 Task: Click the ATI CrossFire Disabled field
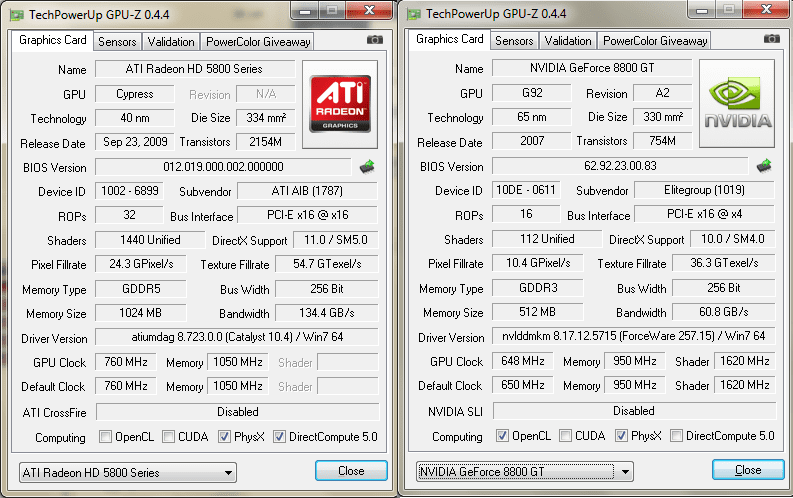238,412
